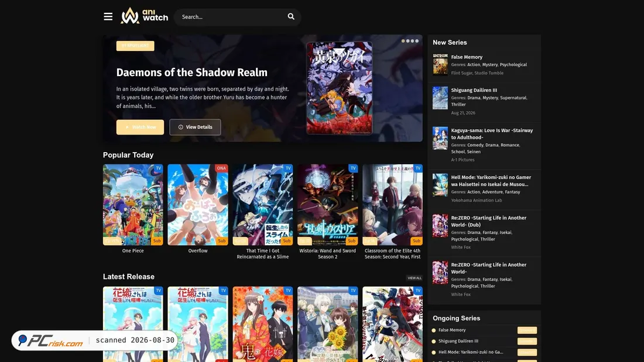Open Kaguya-sama: Love Is War -Stairway to Adulthood-
This screenshot has width=644, height=362.
(x=492, y=134)
